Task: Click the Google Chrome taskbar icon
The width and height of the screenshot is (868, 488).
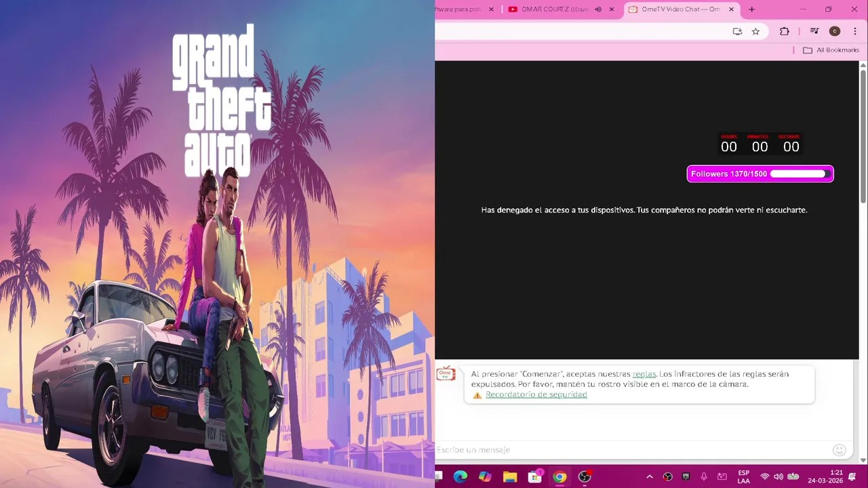Action: coord(559,476)
